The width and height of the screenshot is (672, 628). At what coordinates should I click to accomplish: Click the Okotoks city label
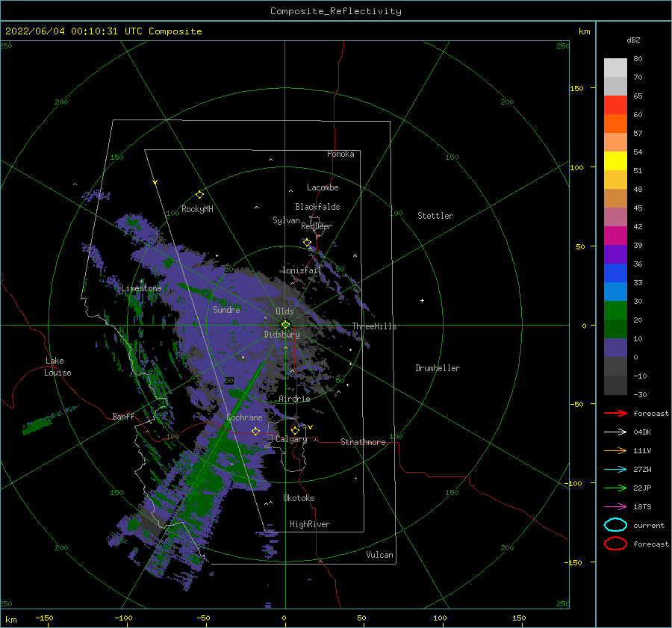299,498
